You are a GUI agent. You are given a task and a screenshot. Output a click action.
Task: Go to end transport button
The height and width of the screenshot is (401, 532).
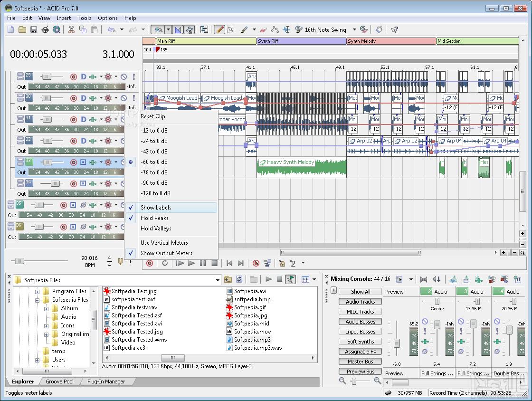pos(241,263)
